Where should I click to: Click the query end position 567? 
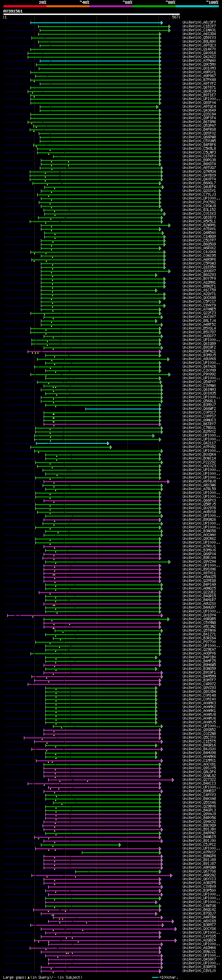pos(175,17)
